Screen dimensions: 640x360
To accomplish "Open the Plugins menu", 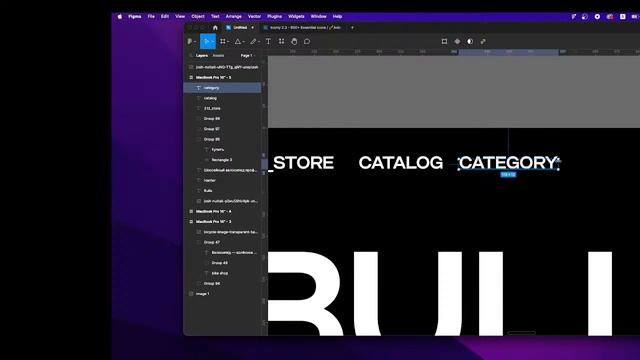I will click(274, 16).
